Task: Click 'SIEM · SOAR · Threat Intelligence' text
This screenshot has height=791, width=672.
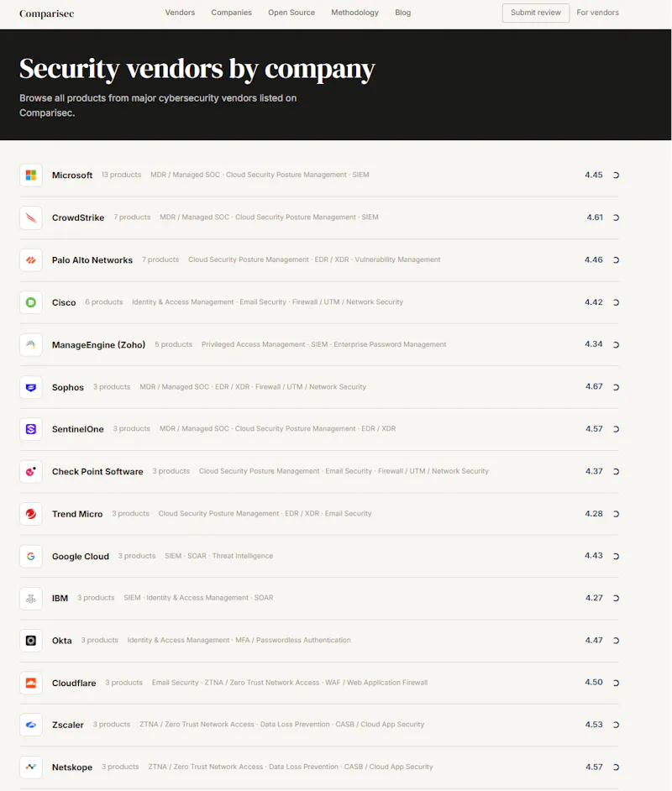Action: (x=219, y=555)
